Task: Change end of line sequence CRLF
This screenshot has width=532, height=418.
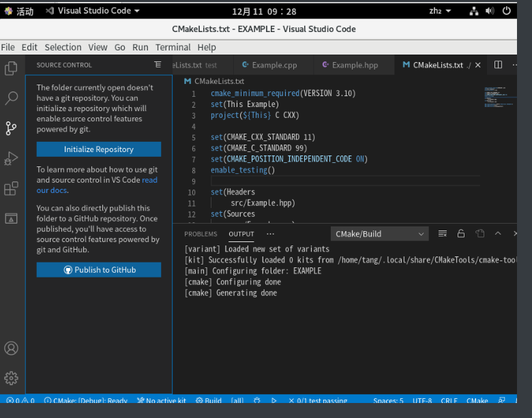Action: click(449, 400)
